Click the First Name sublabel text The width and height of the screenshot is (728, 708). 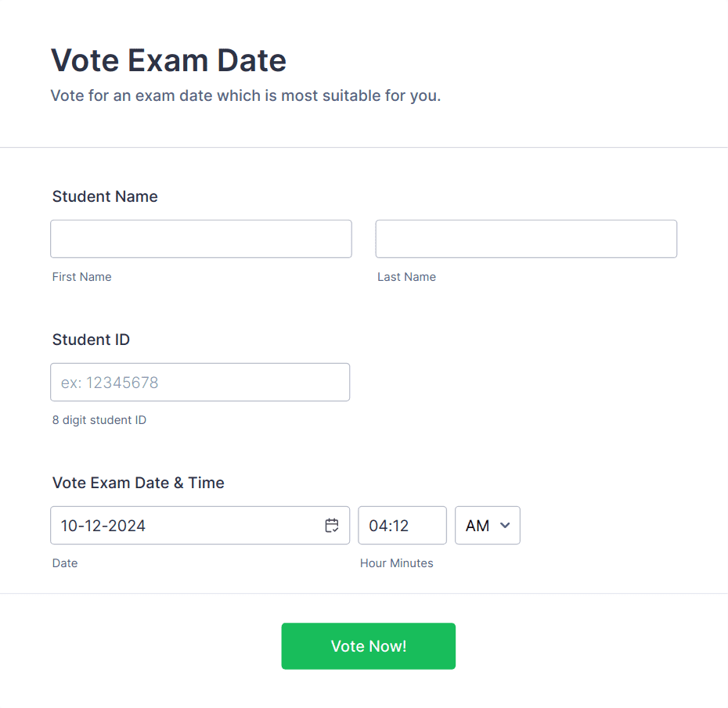click(x=81, y=277)
